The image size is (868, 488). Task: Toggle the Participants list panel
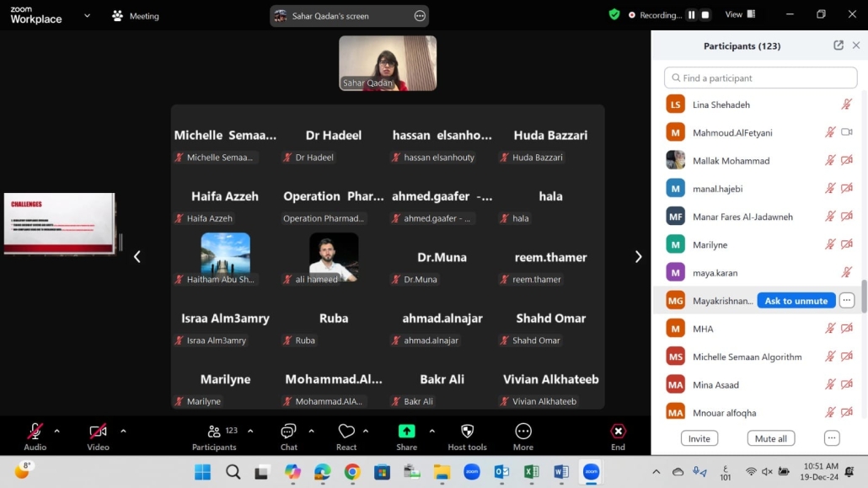pos(215,432)
